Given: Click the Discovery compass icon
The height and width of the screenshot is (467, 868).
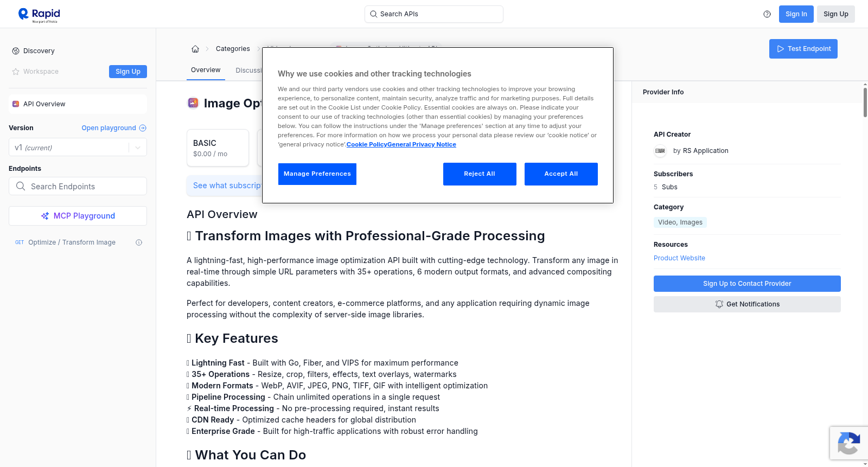Looking at the screenshot, I should (16, 51).
